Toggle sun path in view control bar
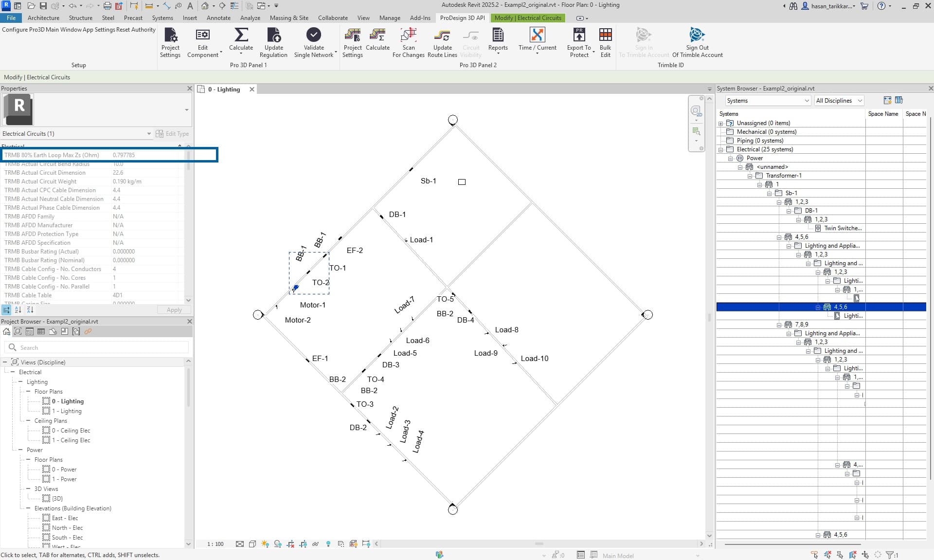 coord(265,544)
